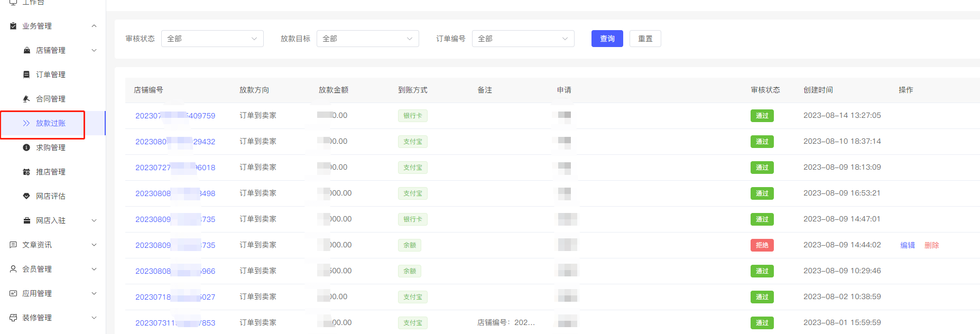
Task: Click 编辑 link on the rejected row
Action: tap(907, 245)
